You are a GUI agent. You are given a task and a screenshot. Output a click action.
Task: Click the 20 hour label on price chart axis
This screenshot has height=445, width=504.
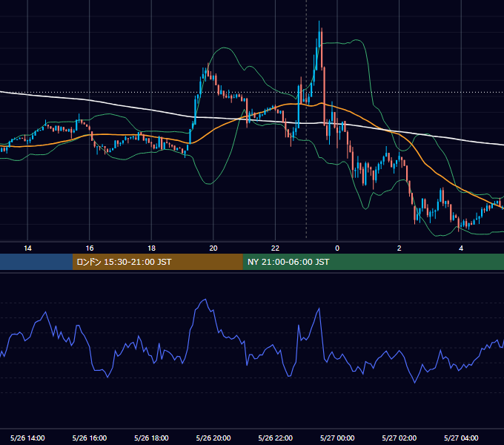[213, 248]
